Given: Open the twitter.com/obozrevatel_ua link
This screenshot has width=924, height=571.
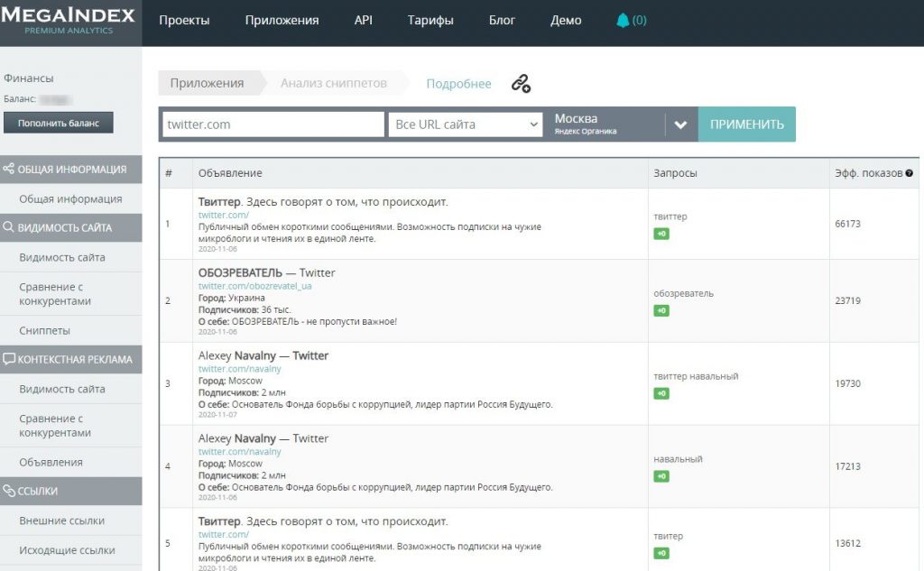Looking at the screenshot, I should coord(242,286).
